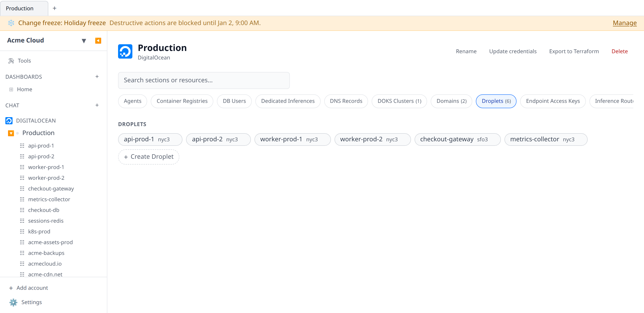Click the plus icon next to Add account
The image size is (644, 313).
coord(11,288)
